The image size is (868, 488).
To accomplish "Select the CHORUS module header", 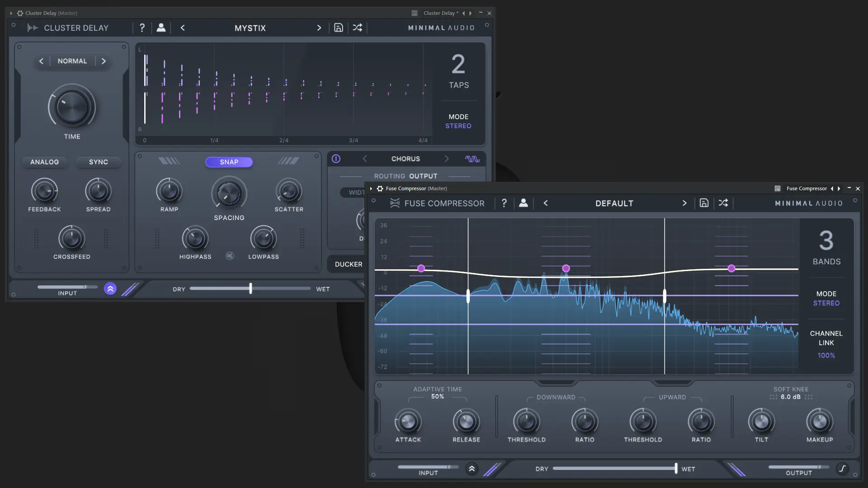I will [x=406, y=159].
